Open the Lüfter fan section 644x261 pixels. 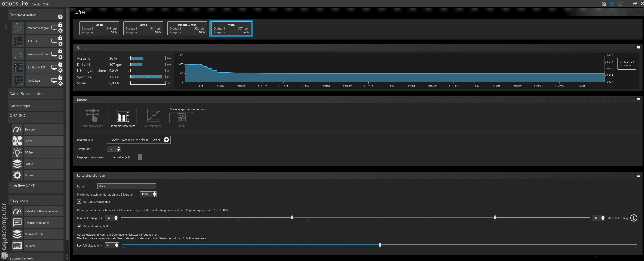(38, 141)
